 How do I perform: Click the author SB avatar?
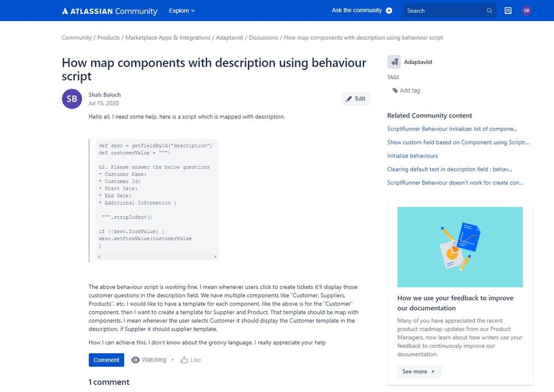(x=72, y=99)
